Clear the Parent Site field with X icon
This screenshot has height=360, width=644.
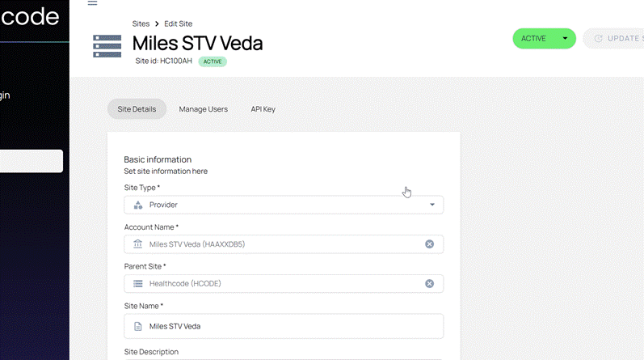(429, 284)
